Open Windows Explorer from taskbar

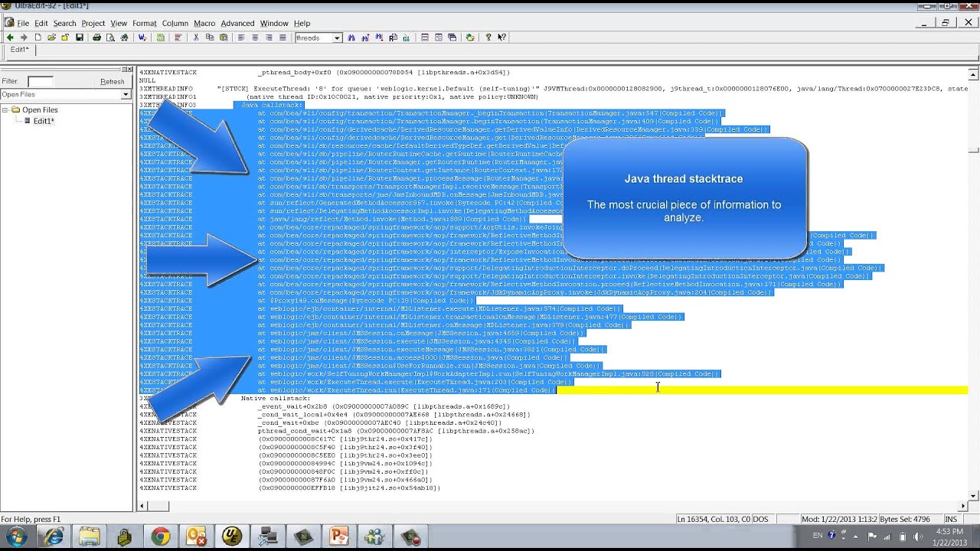pyautogui.click(x=89, y=536)
